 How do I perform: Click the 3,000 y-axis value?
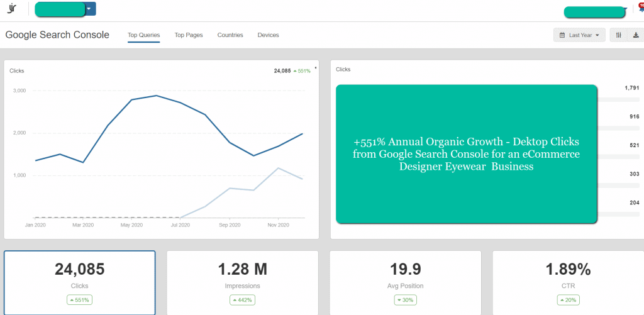[x=19, y=91]
